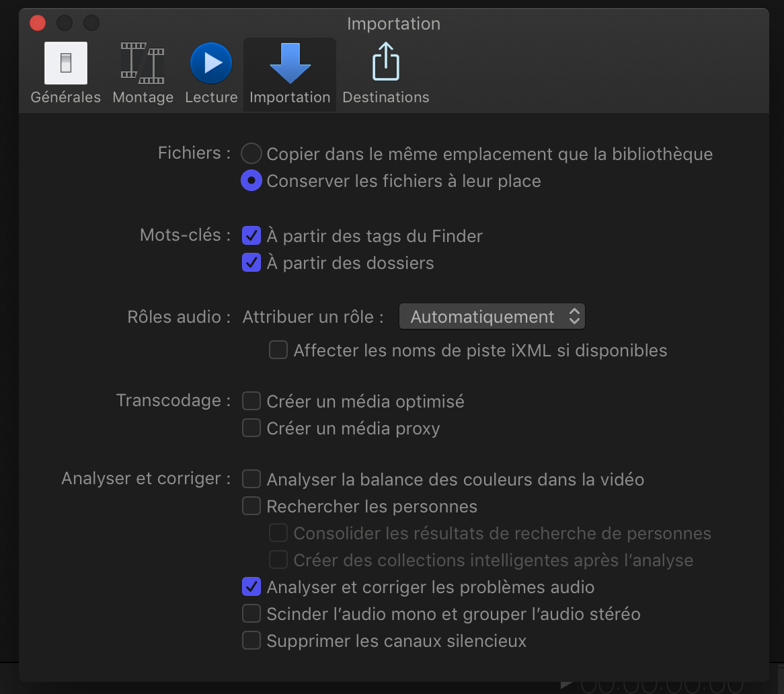
Task: Enable Créer un média proxy
Action: tap(251, 428)
